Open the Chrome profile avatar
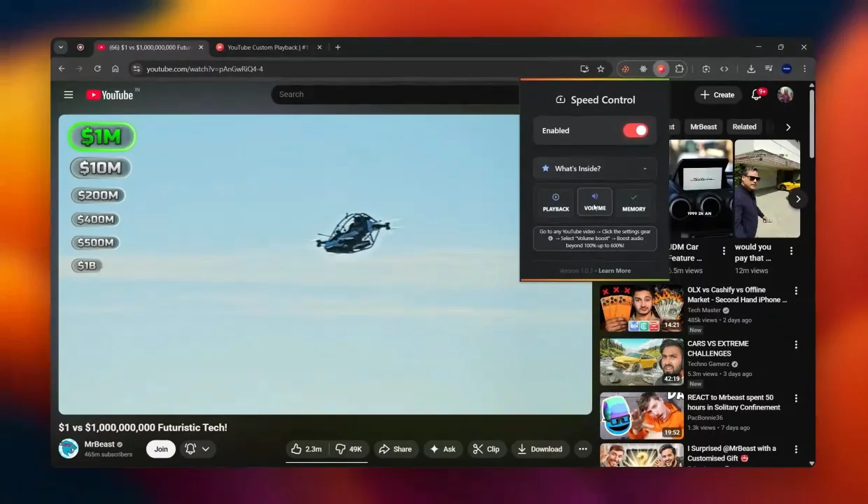868x504 pixels. 787,69
